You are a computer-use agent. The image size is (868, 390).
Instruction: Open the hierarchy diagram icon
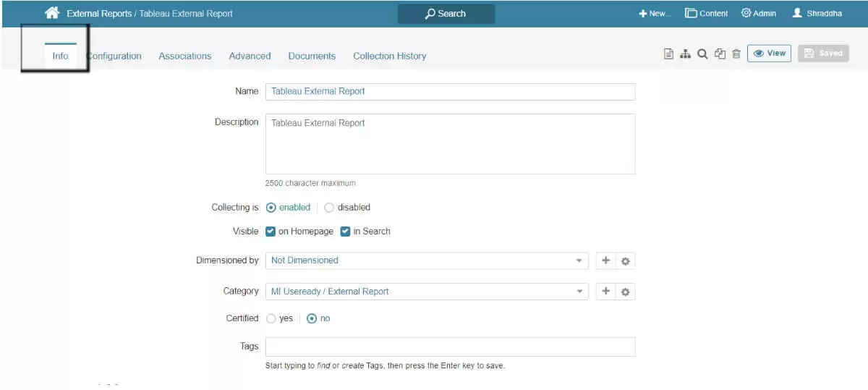click(685, 54)
